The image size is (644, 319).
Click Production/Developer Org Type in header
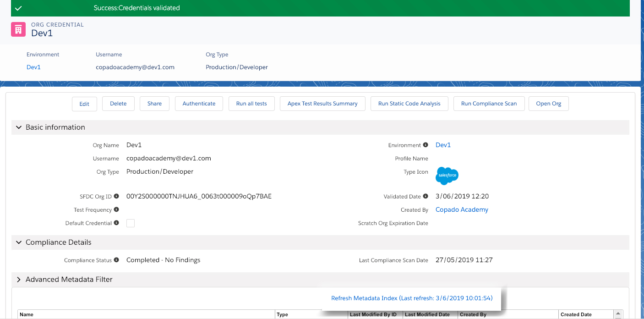[237, 67]
